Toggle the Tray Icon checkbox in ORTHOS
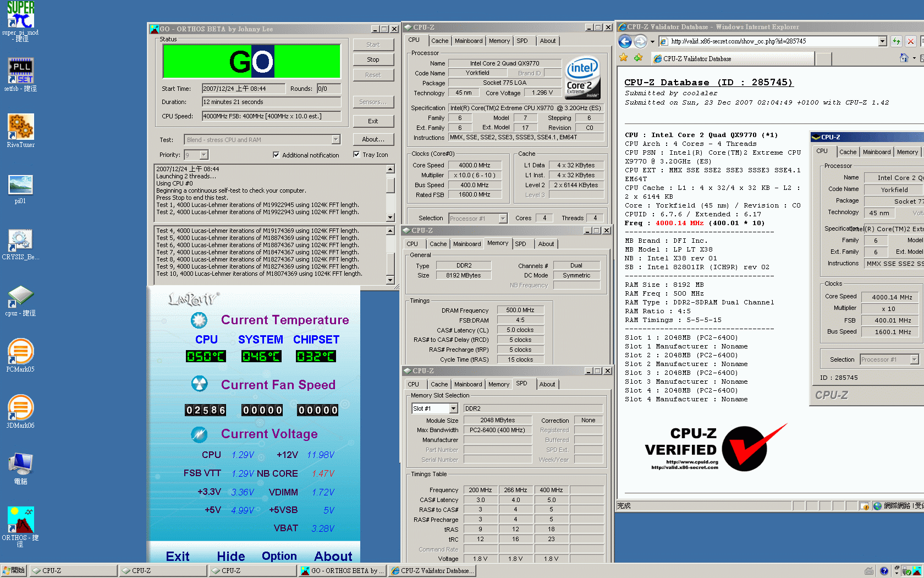 pyautogui.click(x=356, y=155)
